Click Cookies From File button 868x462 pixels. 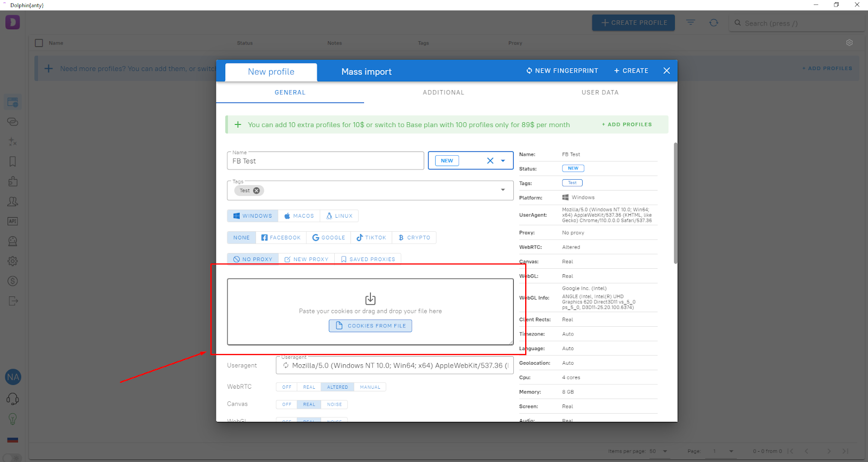371,326
